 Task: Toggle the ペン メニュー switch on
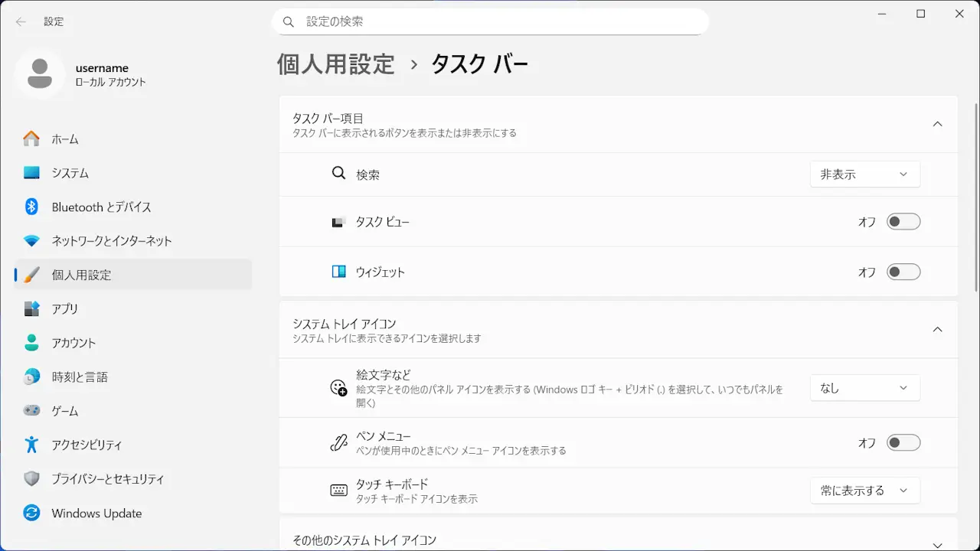point(903,443)
